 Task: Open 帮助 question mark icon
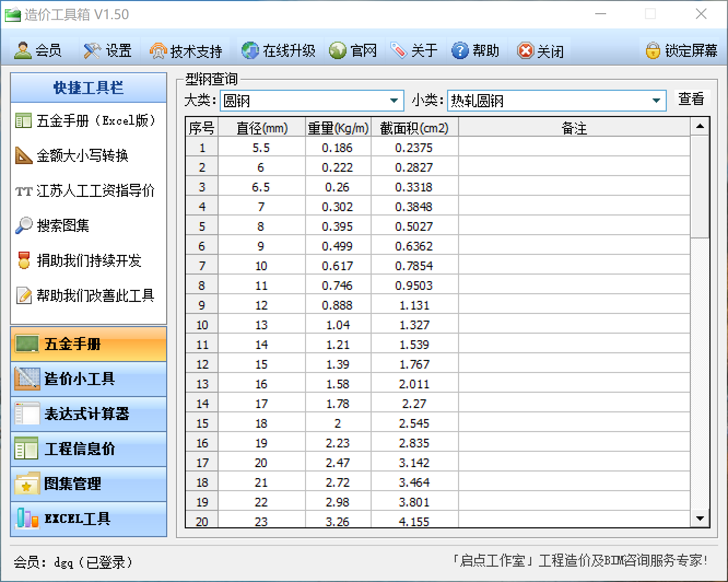(460, 51)
